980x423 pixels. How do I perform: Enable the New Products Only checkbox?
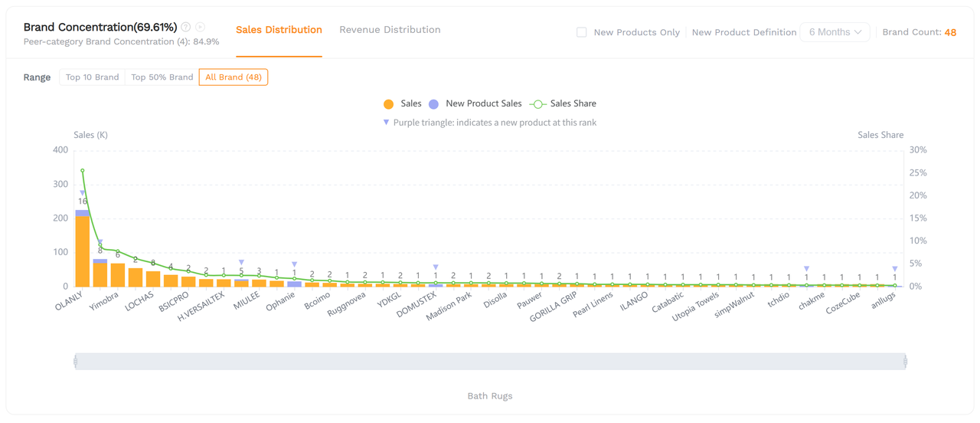coord(582,32)
